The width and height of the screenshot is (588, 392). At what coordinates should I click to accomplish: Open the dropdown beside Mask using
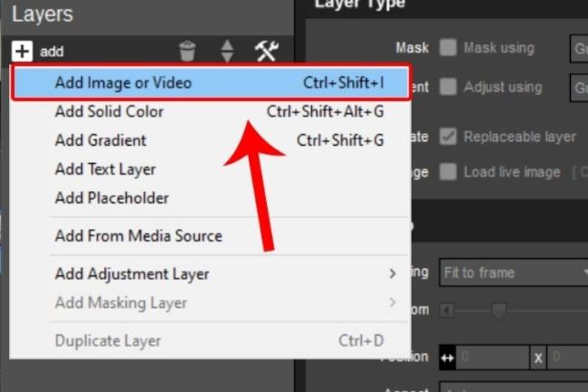[x=577, y=48]
